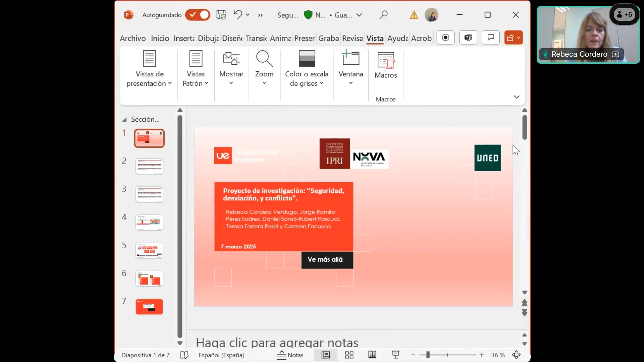Click the Ve más allá black box

click(x=327, y=260)
